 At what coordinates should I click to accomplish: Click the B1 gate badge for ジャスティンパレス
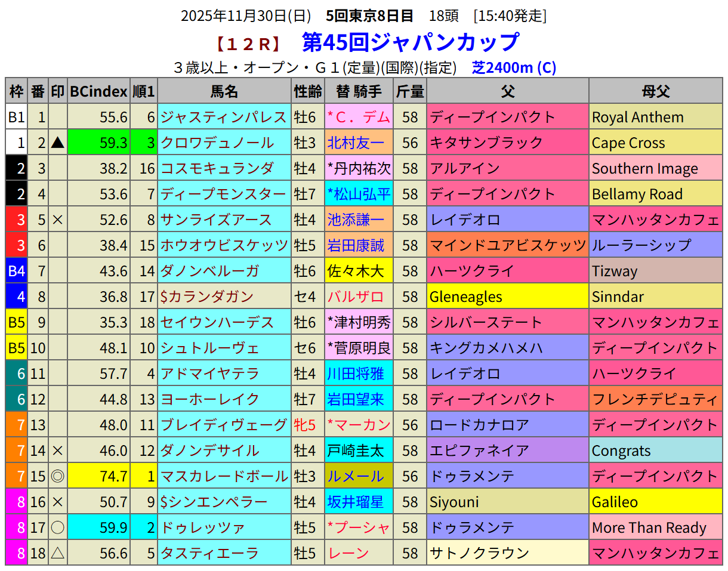point(16,117)
